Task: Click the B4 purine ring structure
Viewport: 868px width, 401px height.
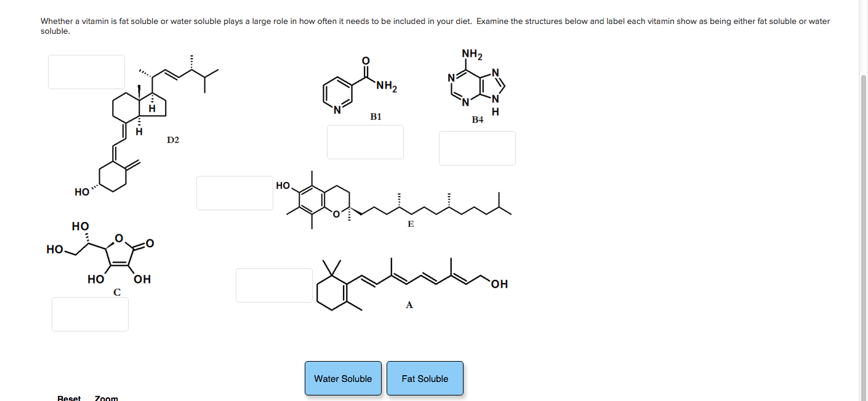Action: (477, 86)
